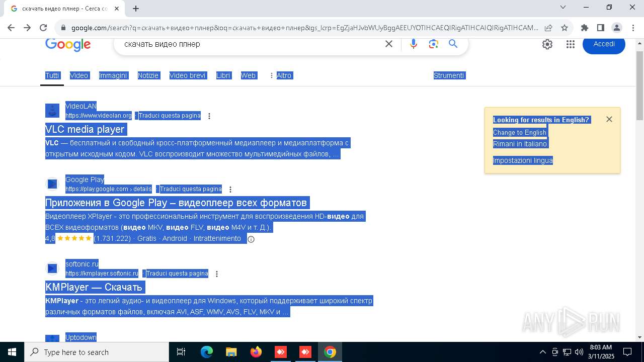Open KMPlayer — Скачать result
The image size is (644, 362).
(94, 287)
